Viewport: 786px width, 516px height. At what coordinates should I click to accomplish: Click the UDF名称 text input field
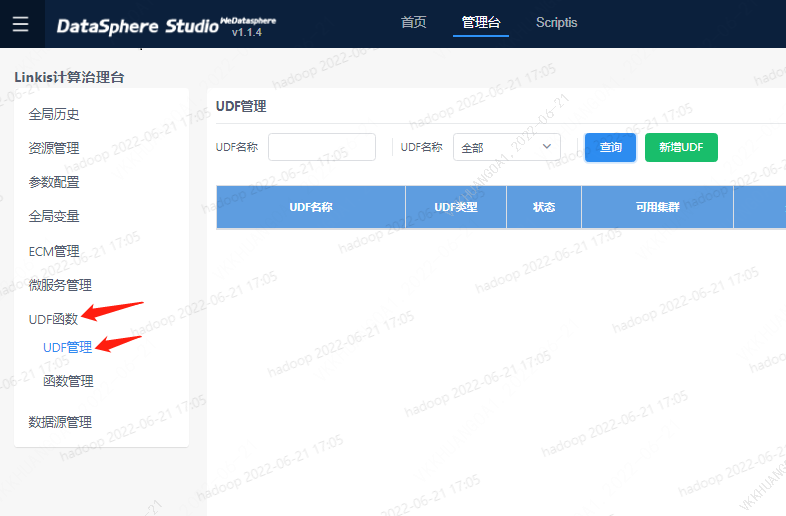(321, 147)
